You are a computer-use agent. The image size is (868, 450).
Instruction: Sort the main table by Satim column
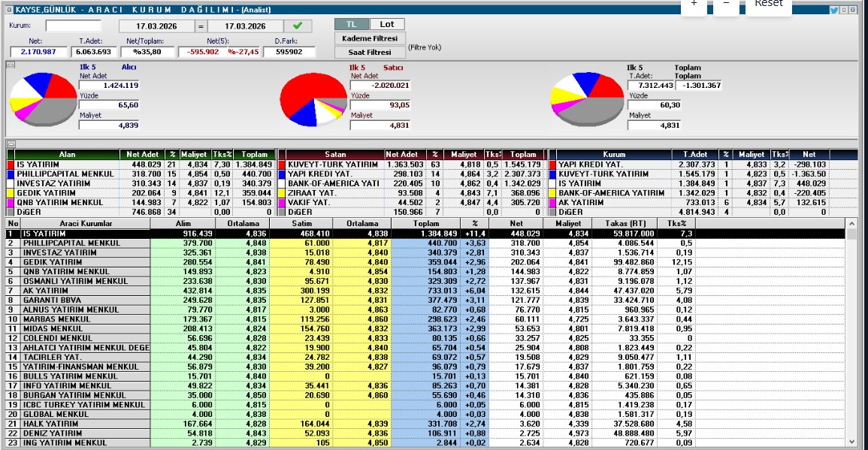coord(301,223)
